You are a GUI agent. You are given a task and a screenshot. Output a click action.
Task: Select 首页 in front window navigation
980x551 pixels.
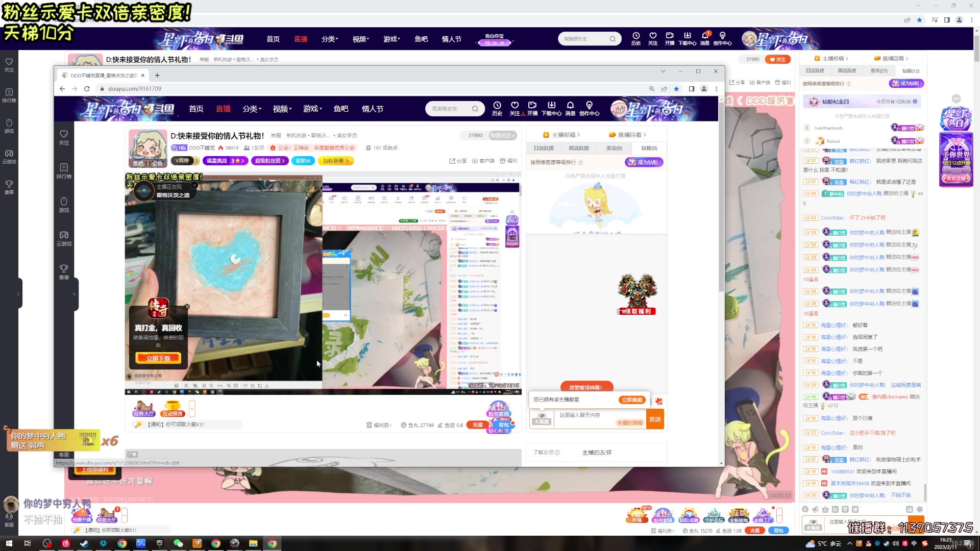click(x=196, y=109)
